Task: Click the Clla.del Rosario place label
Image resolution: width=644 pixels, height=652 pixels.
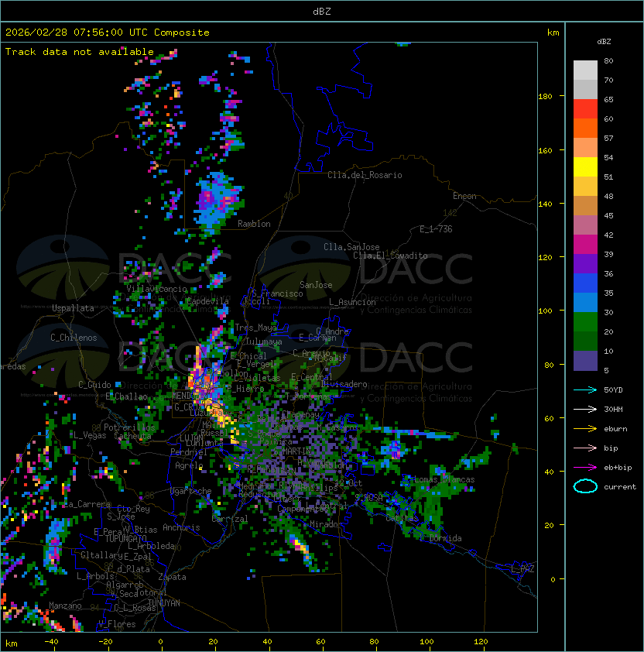Action: point(365,175)
